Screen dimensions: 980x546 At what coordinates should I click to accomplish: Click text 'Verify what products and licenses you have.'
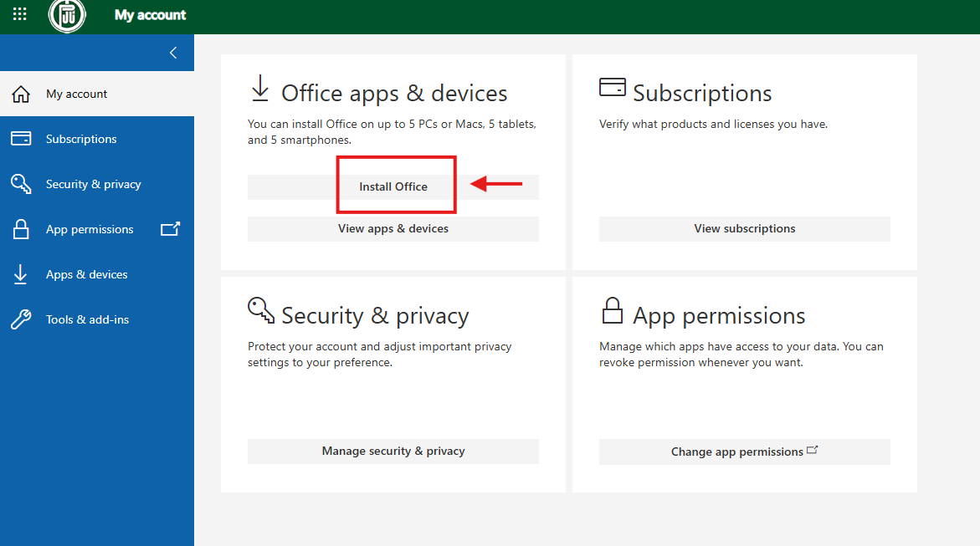tap(713, 125)
